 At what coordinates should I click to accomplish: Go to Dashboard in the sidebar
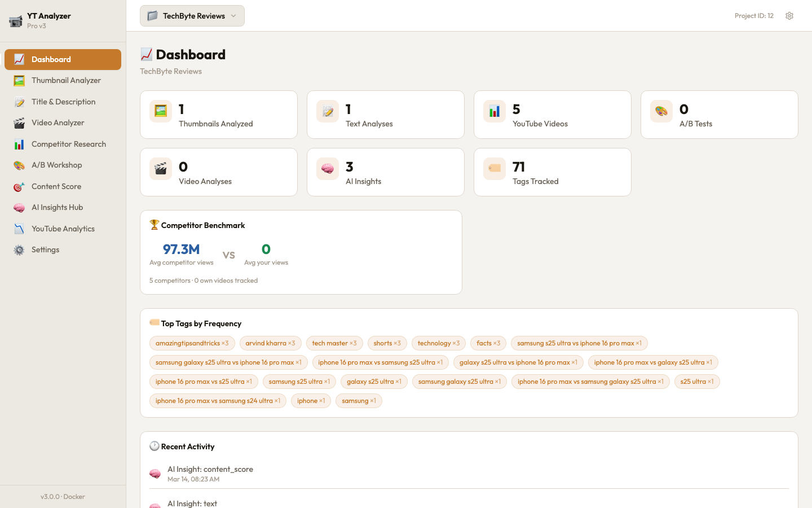point(63,59)
